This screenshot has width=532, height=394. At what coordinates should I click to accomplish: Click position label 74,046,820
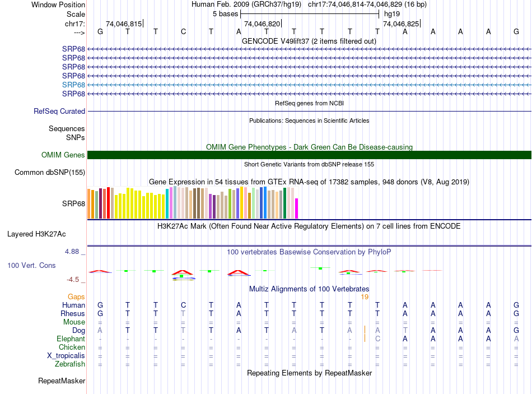(x=262, y=24)
